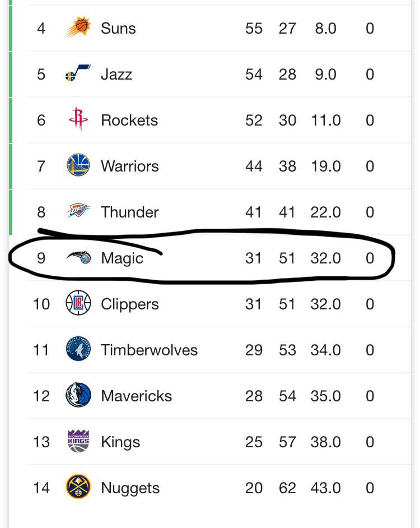Tap the Thunder team logo
Image resolution: width=420 pixels, height=528 pixels.
click(78, 211)
